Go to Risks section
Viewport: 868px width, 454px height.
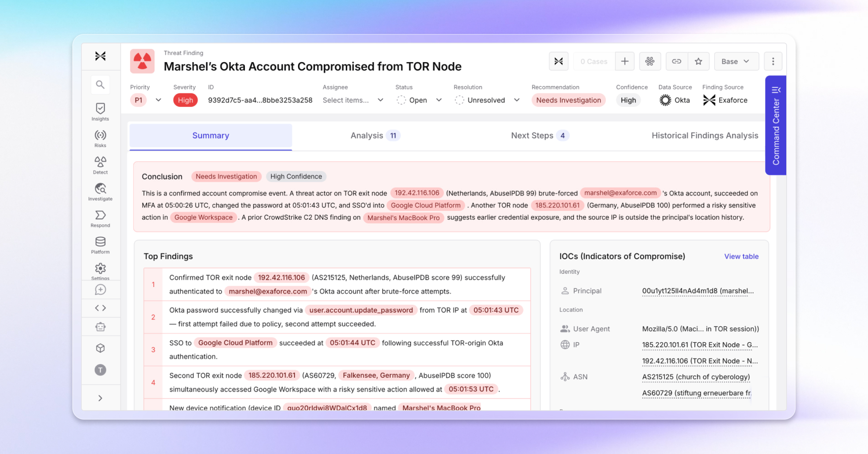(x=100, y=139)
